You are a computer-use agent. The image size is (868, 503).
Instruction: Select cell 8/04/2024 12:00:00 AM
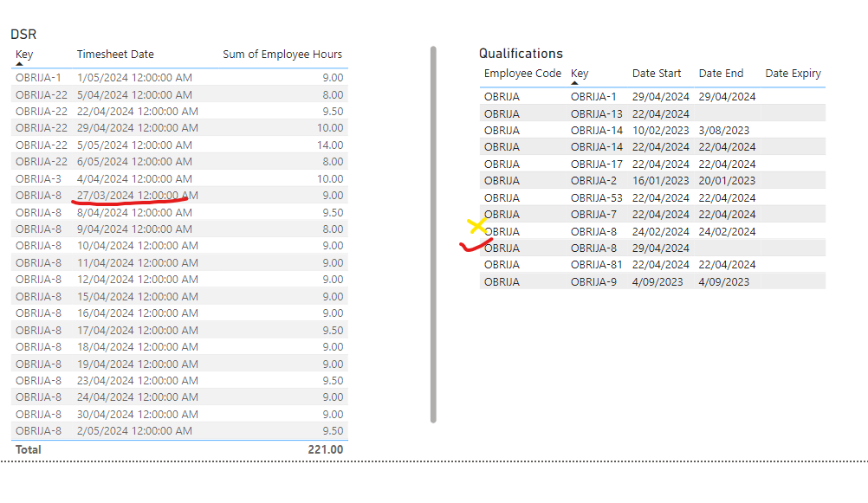click(x=134, y=212)
